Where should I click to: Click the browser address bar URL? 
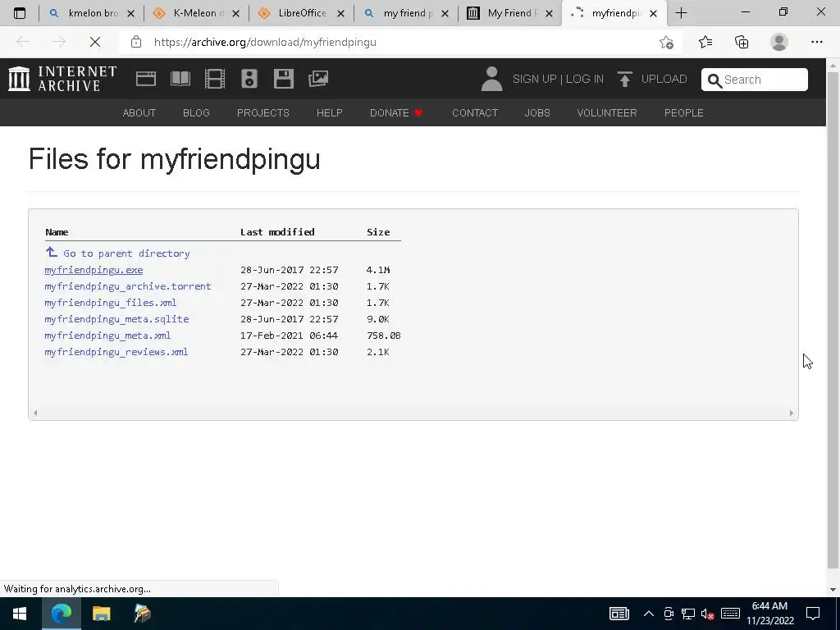tap(265, 42)
